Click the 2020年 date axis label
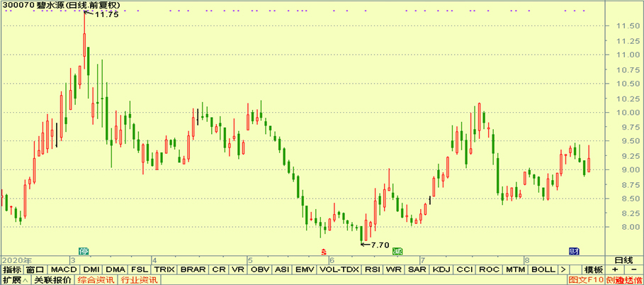The width and height of the screenshot is (644, 285). [x=17, y=261]
